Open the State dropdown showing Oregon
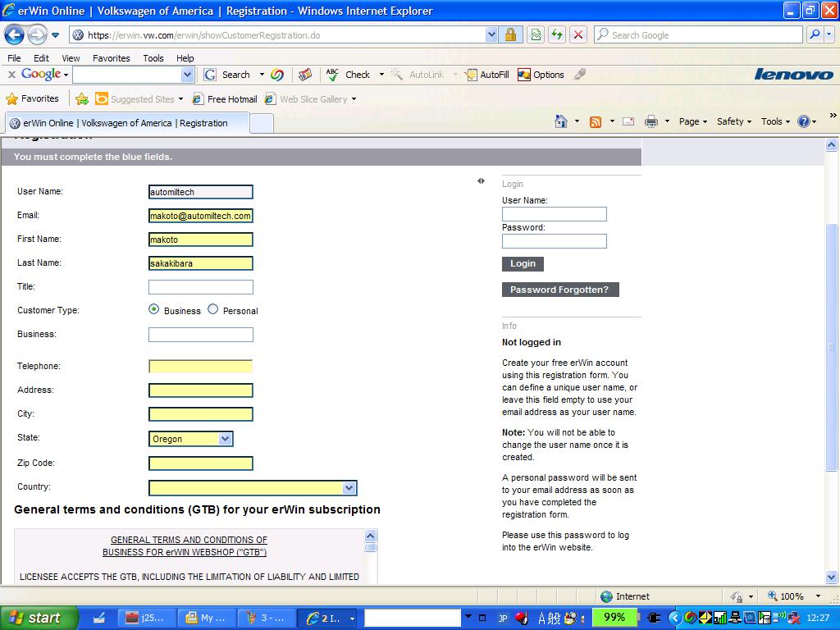840x630 pixels. [x=190, y=439]
